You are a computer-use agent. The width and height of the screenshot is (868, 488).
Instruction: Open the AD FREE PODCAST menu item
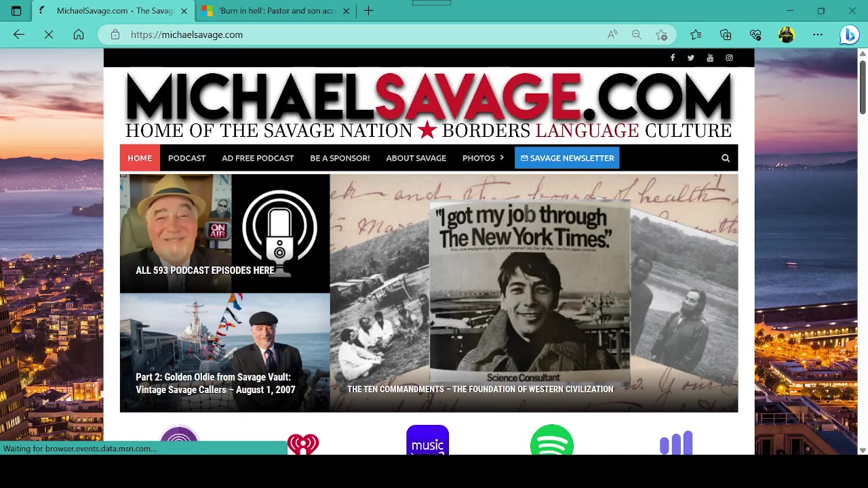[258, 158]
